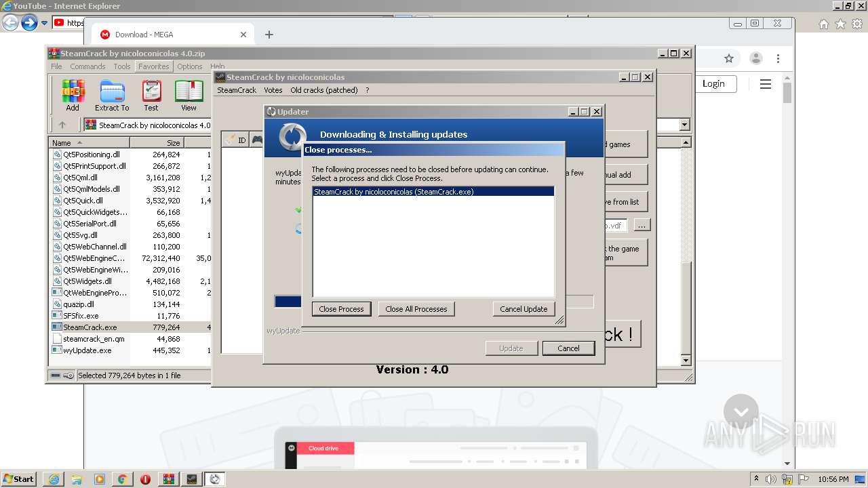Select SteamCrack.exe in WinRAR list

pyautogui.click(x=90, y=327)
